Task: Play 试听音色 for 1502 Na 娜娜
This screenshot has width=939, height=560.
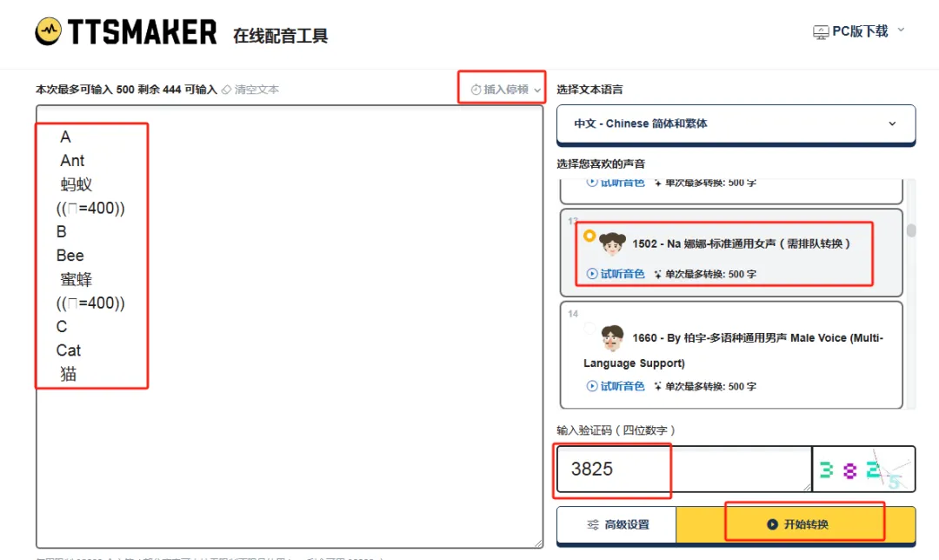Action: click(615, 274)
